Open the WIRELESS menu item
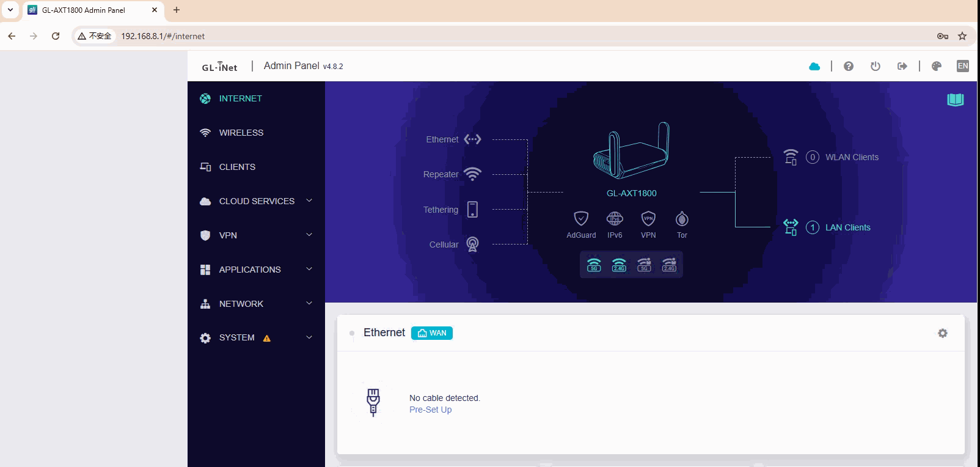This screenshot has width=980, height=467. click(241, 133)
